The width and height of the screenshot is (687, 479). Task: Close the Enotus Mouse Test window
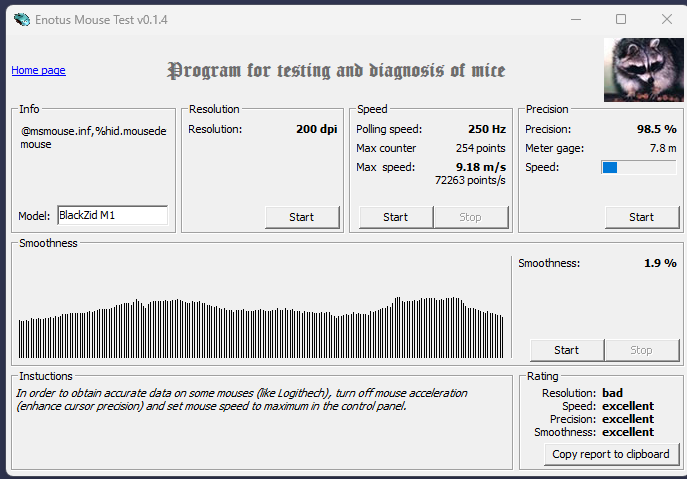tap(666, 19)
